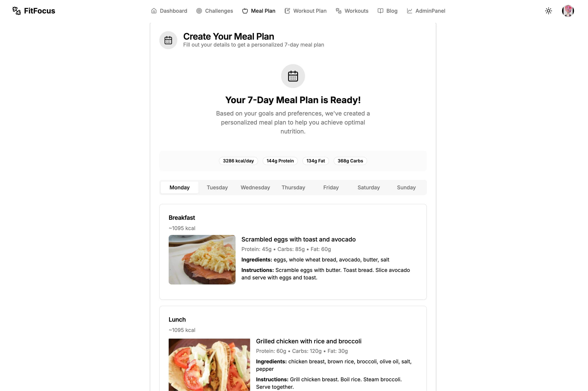Open the user profile avatar menu
588x391 pixels.
(x=568, y=11)
